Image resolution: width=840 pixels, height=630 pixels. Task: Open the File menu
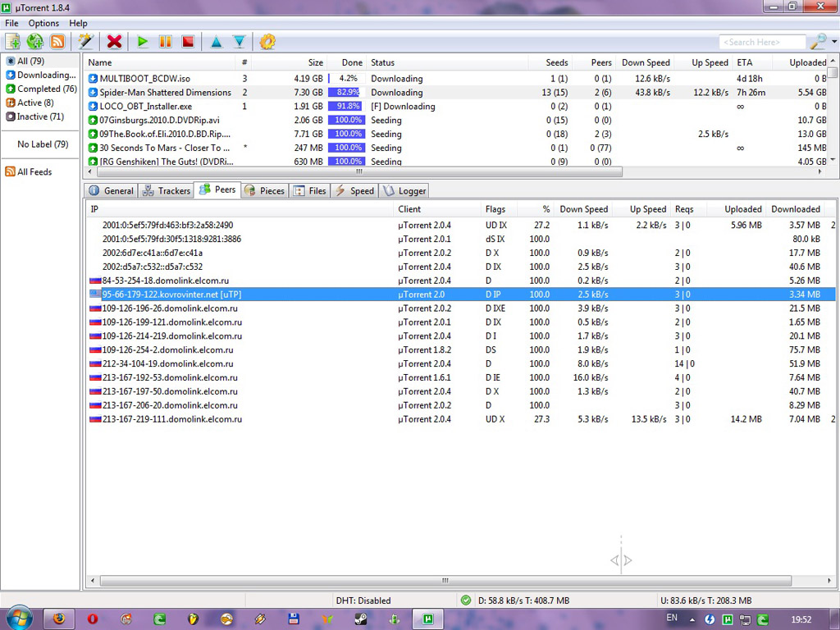(x=11, y=23)
